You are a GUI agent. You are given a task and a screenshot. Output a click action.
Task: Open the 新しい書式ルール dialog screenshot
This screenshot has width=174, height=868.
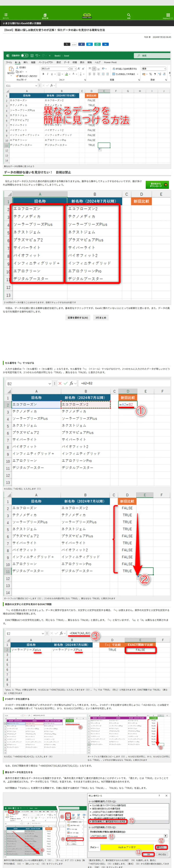tap(129, 825)
